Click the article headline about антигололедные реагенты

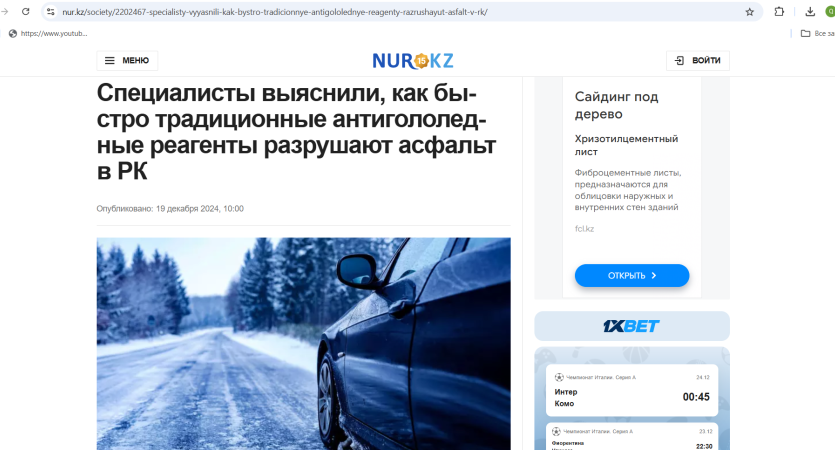pos(296,132)
